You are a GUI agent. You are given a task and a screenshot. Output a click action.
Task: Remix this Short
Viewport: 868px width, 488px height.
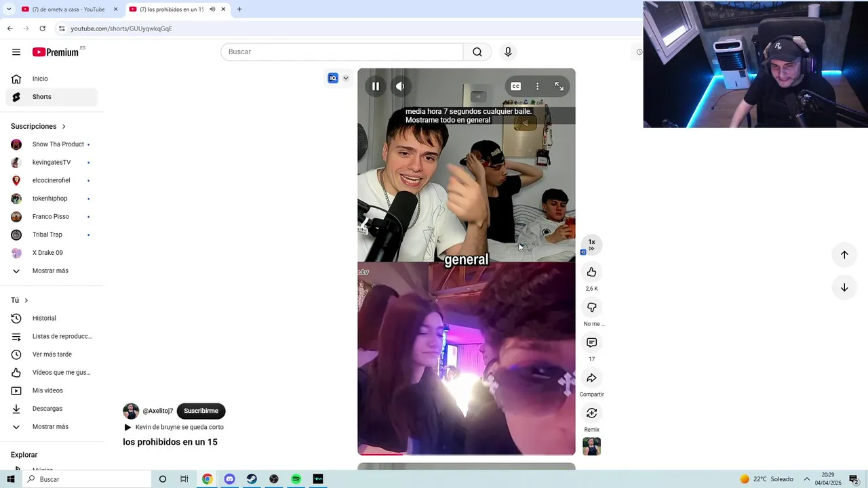tap(591, 413)
